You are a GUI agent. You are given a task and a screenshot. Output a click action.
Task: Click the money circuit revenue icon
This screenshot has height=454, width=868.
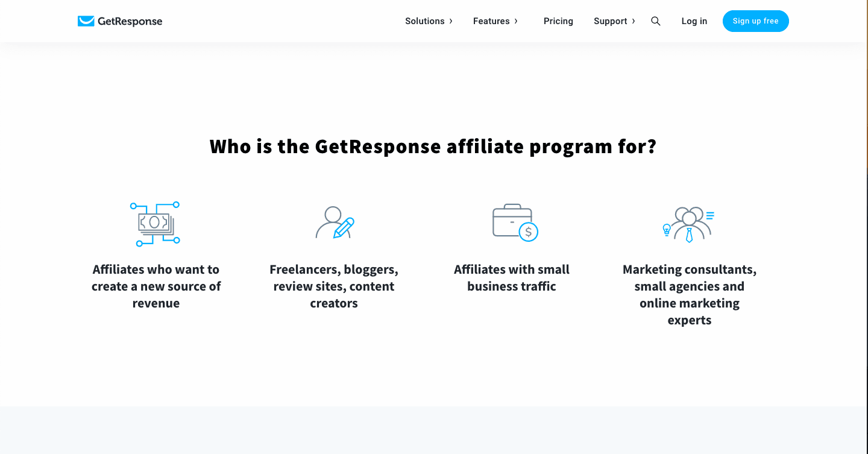[x=155, y=224]
